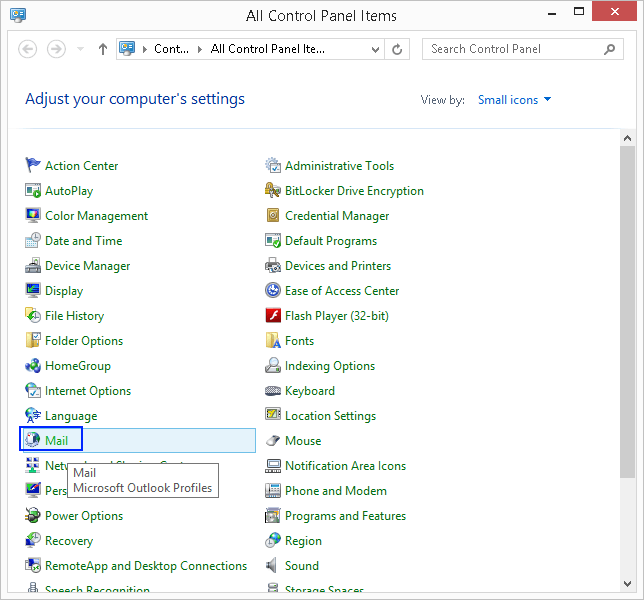Expand arrow before All Control Panel Items breadcrumb
Viewport: 644px width, 600px height.
(200, 49)
